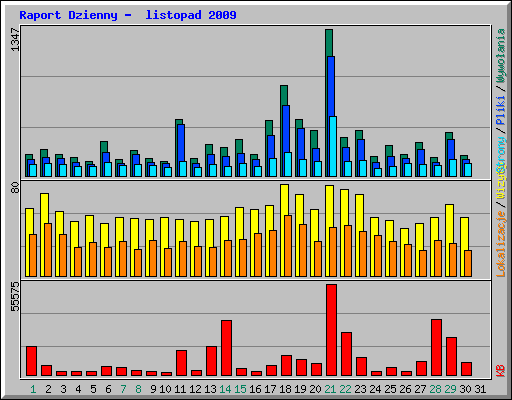Viewport: 512px width, 400px height.
Task: Click day label 25 on the x-axis
Action: (390, 389)
